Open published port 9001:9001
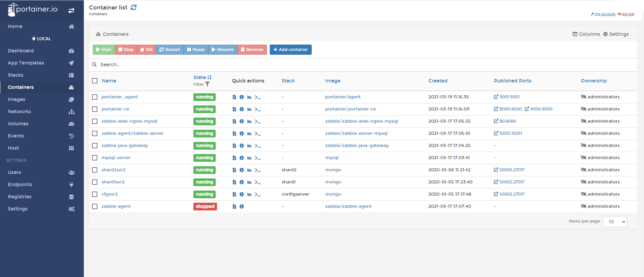644x277 pixels. click(x=506, y=97)
